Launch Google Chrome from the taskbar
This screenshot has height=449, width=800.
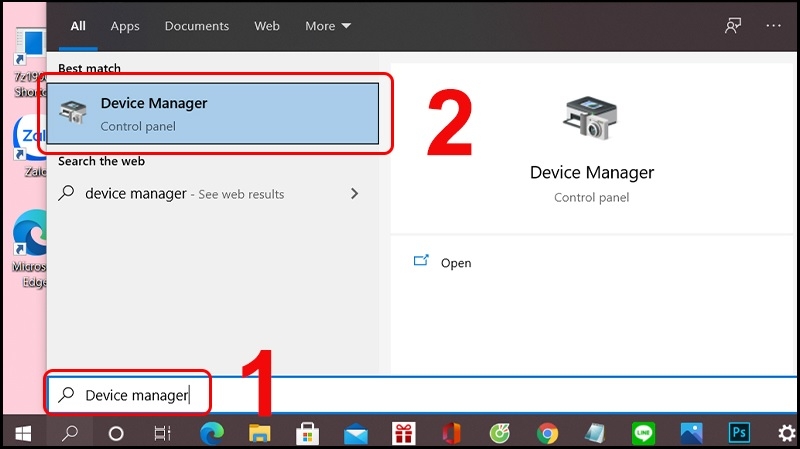click(x=547, y=434)
